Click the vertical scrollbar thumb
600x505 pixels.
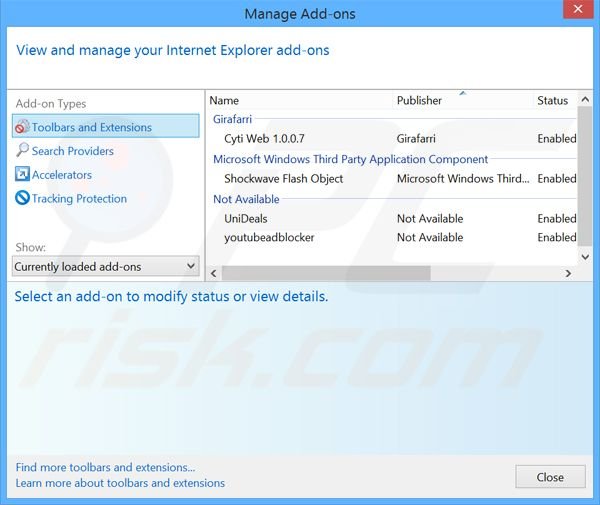pos(585,177)
